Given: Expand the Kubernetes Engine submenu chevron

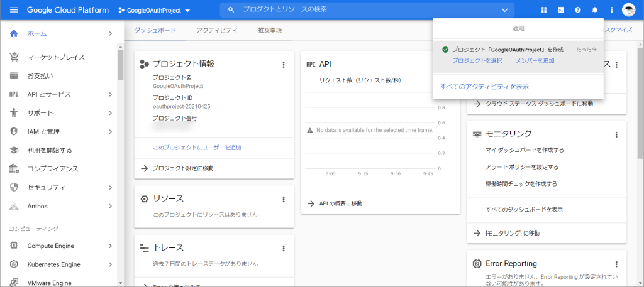Looking at the screenshot, I should point(110,264).
